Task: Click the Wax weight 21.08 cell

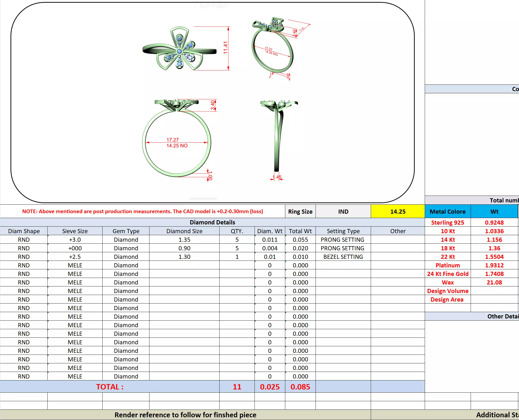Action: click(x=494, y=282)
